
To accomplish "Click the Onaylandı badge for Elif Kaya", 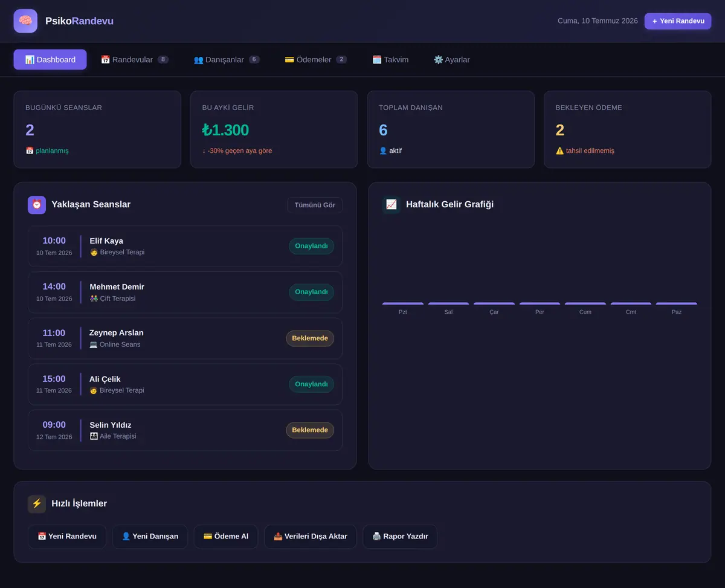I will pyautogui.click(x=311, y=246).
